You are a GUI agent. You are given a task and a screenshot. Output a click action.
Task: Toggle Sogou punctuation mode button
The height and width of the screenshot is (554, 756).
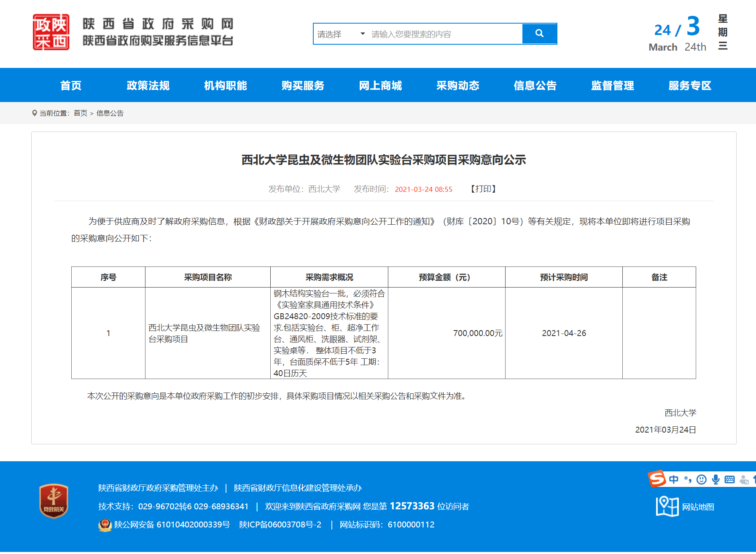click(x=688, y=480)
